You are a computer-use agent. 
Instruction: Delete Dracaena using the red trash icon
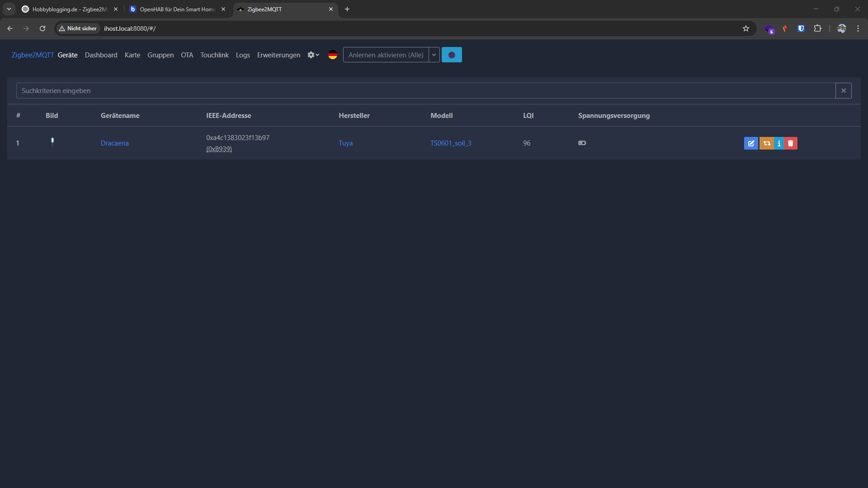tap(790, 143)
